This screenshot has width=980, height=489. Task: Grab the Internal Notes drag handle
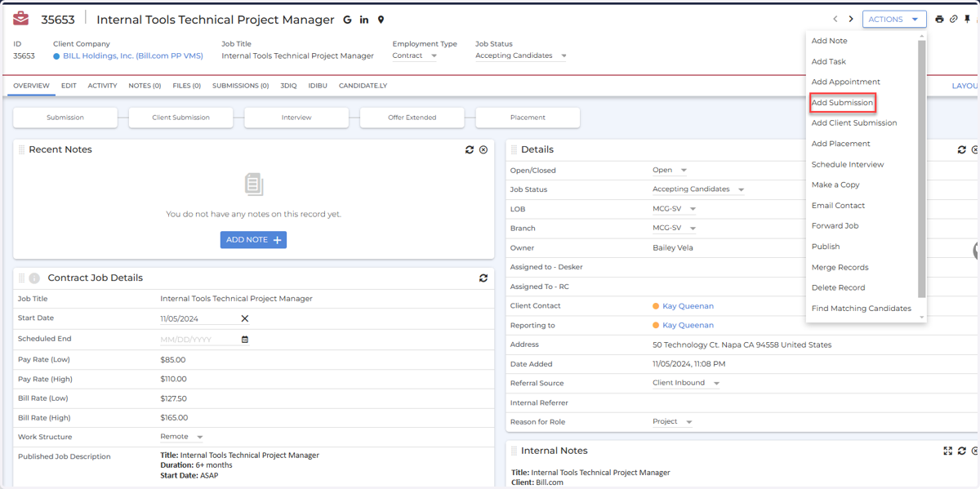pyautogui.click(x=514, y=451)
